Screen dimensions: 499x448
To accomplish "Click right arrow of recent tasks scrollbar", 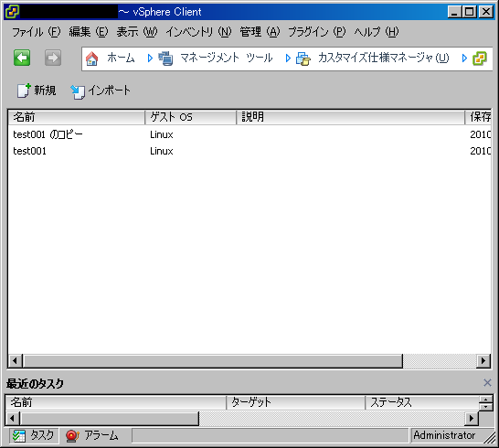I will 472,418.
